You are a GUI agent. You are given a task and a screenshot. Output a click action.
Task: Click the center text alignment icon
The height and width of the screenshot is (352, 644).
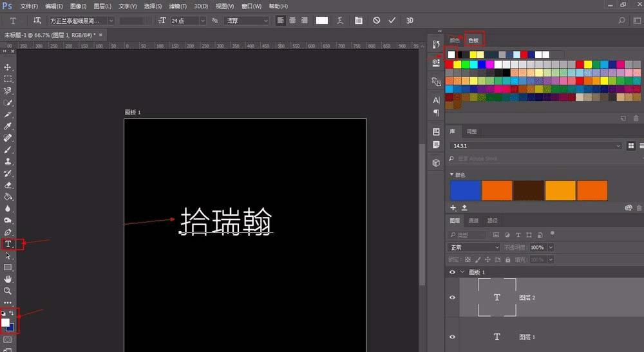(292, 21)
